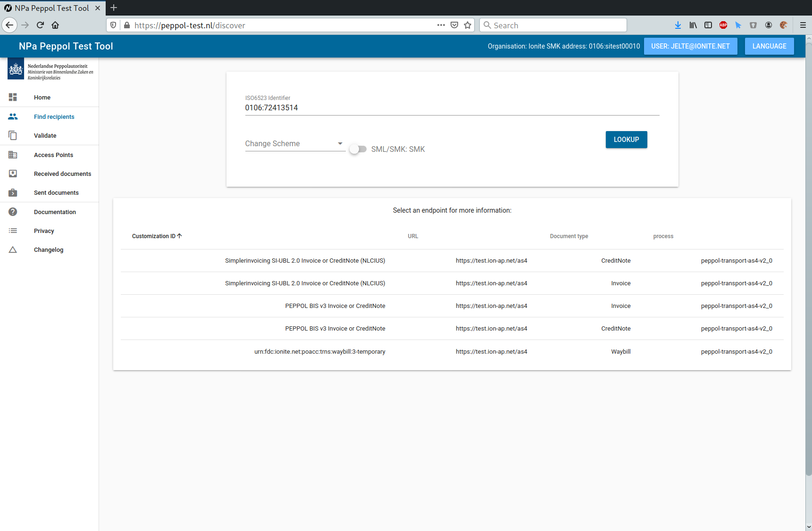Select the waybill:3-temporary endpoint row

pos(452,351)
